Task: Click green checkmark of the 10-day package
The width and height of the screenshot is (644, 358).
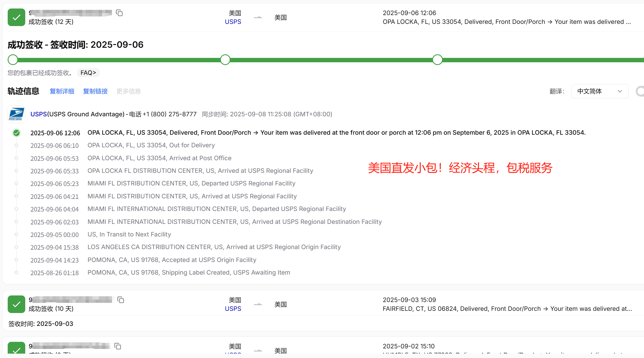Action: pyautogui.click(x=16, y=304)
